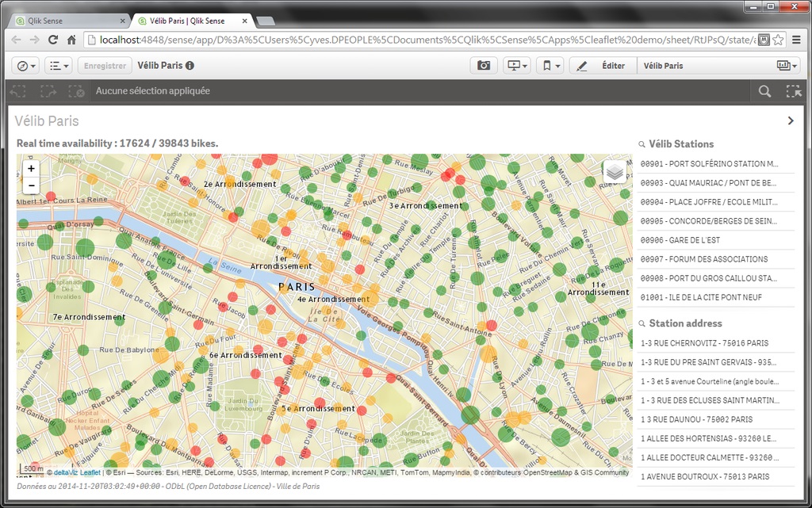Select station 00903 - QUAI MAURIAC
The height and width of the screenshot is (508, 812).
point(716,183)
